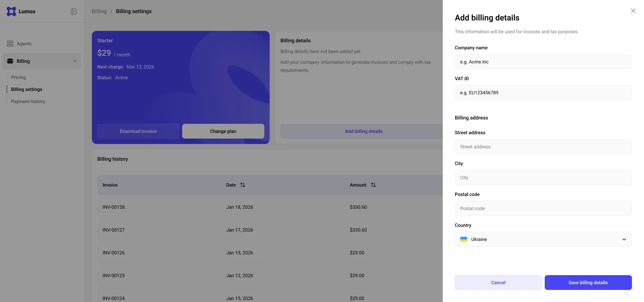The width and height of the screenshot is (644, 302).
Task: Sort billing history by Date
Action: click(243, 185)
